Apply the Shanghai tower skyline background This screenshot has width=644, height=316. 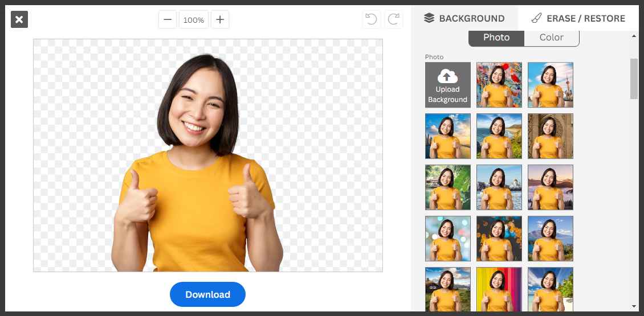coord(551,85)
